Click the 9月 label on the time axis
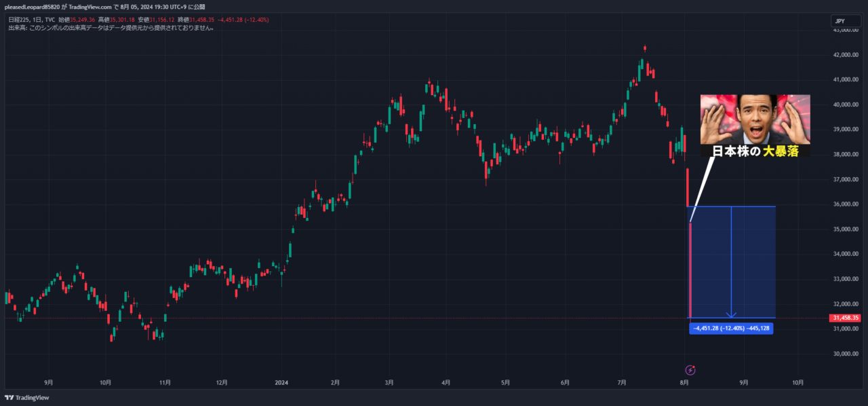This screenshot has height=406, width=868. coord(48,382)
